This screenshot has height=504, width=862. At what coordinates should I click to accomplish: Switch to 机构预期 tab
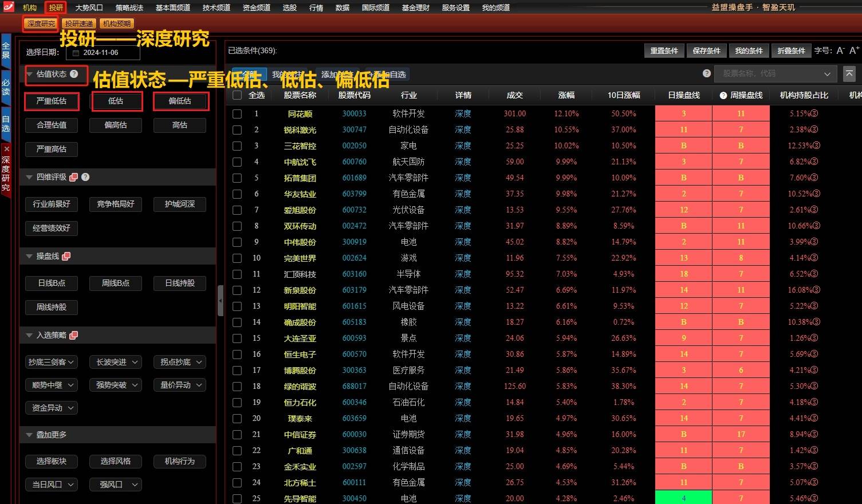[x=117, y=23]
